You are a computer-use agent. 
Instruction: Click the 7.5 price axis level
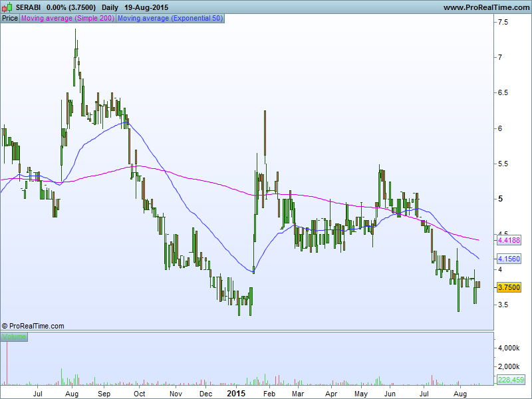click(x=503, y=23)
